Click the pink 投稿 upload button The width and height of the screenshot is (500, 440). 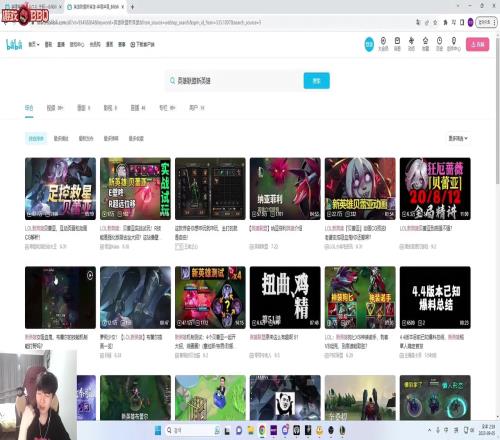point(478,44)
